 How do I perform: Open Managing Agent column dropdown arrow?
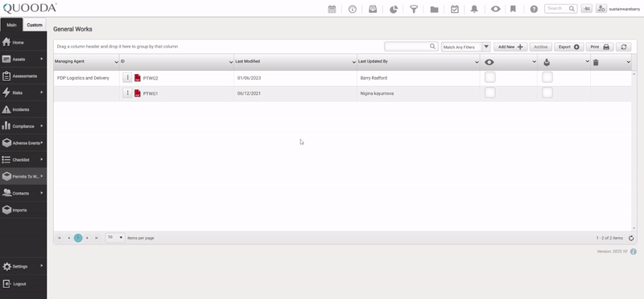pyautogui.click(x=116, y=62)
